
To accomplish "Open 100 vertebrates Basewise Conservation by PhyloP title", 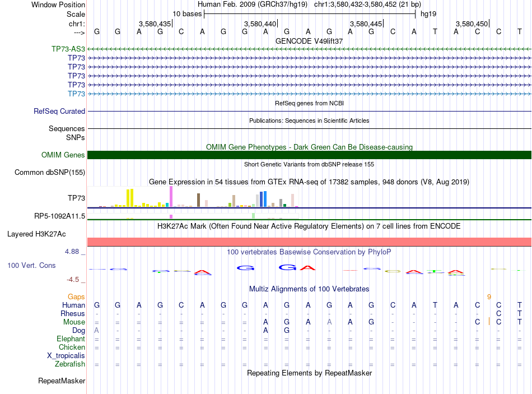I will pyautogui.click(x=309, y=252).
